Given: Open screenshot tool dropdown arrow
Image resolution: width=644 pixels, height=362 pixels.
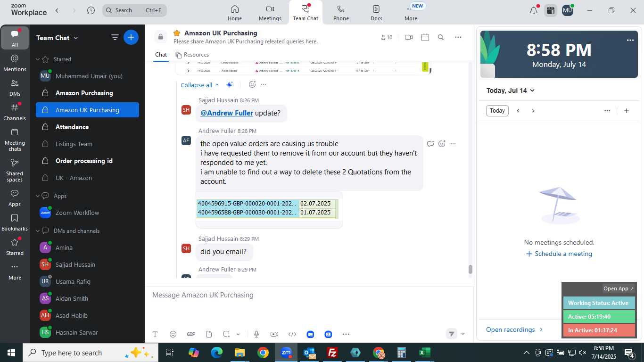Looking at the screenshot, I should point(238,334).
